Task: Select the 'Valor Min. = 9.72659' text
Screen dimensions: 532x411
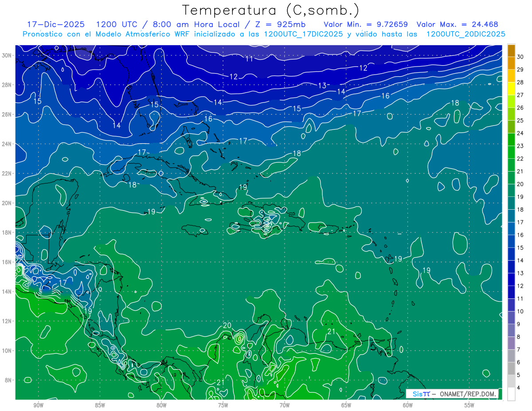Action: point(366,24)
